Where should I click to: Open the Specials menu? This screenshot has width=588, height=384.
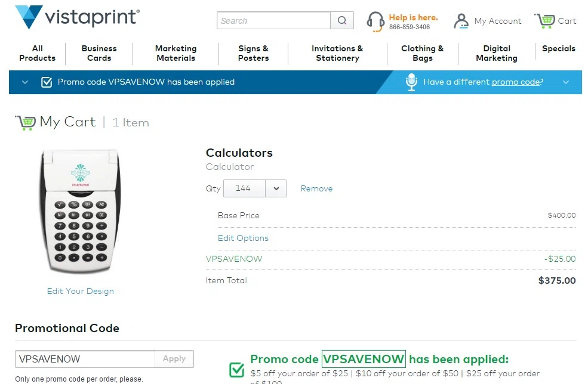click(x=558, y=48)
